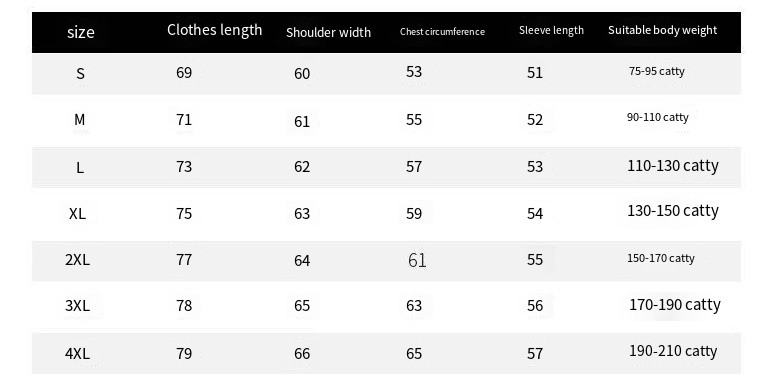
Task: Click the S size row label
Action: (80, 74)
